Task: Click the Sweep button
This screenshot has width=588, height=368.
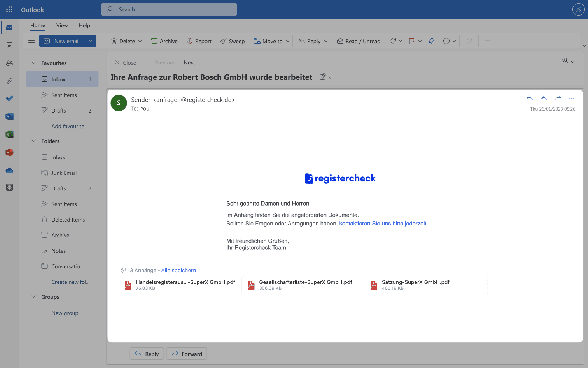Action: tap(233, 41)
